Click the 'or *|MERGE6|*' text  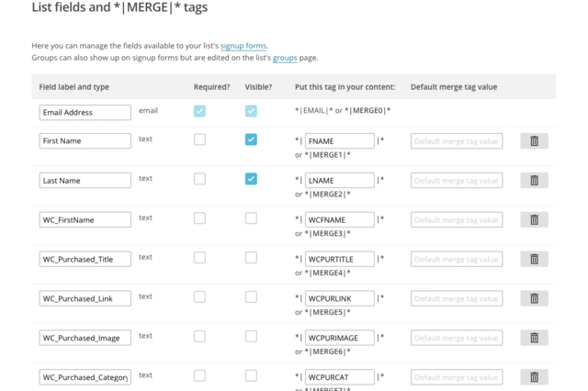(322, 352)
